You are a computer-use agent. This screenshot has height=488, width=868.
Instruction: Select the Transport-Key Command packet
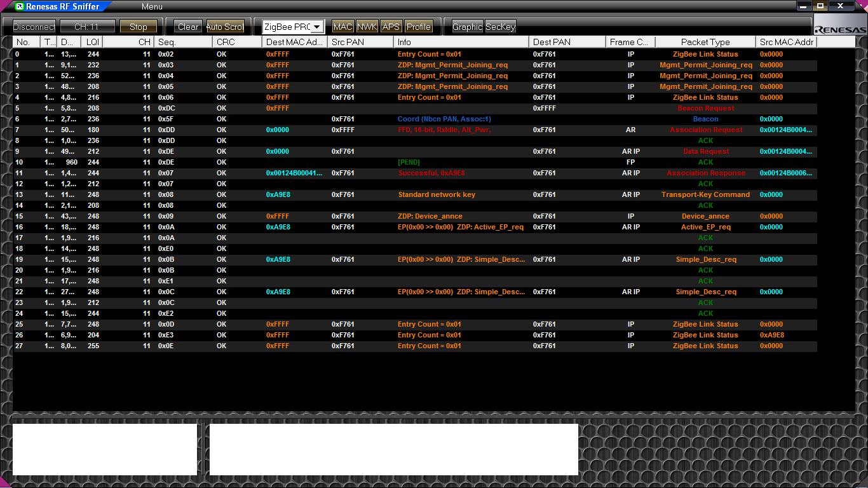706,195
